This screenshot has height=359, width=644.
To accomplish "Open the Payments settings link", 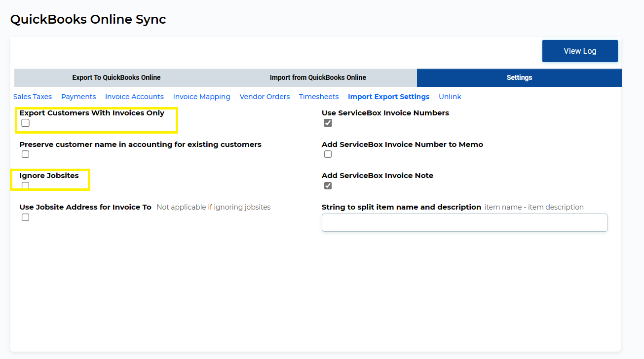I will click(78, 97).
